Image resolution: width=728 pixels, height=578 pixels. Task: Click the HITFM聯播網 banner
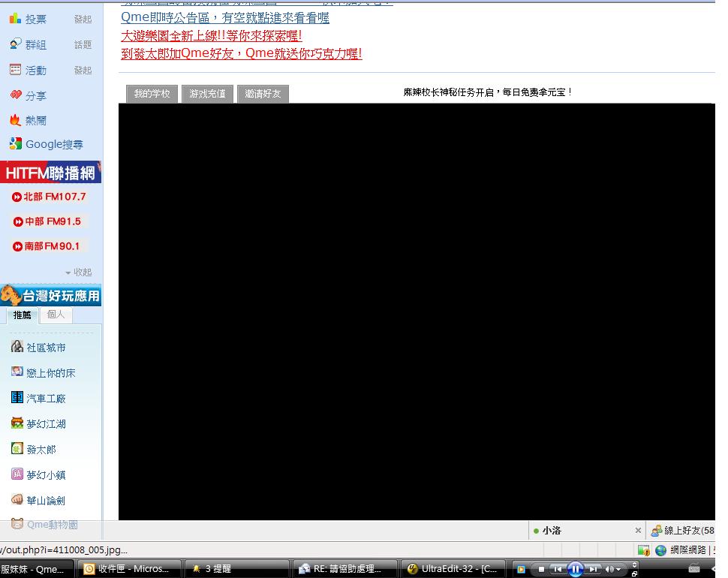click(x=50, y=172)
